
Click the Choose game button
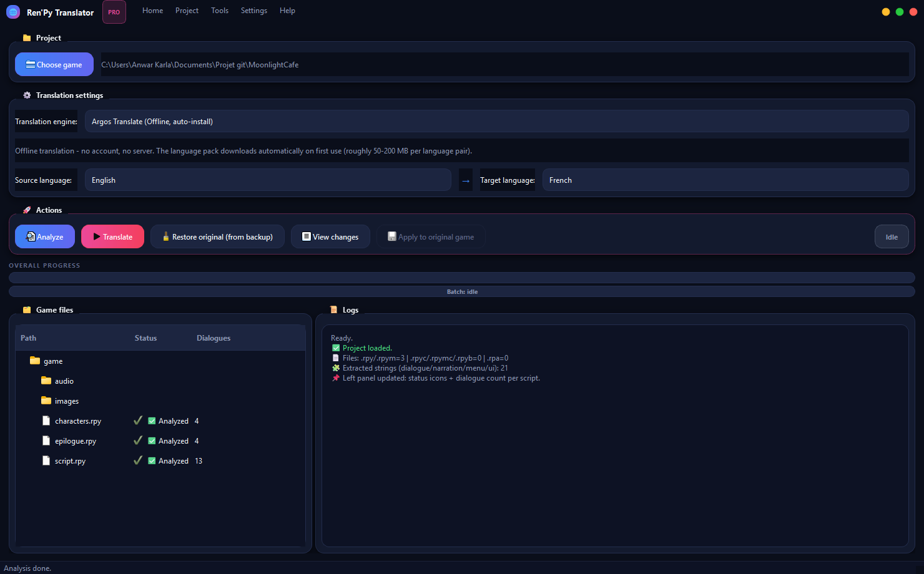tap(54, 64)
